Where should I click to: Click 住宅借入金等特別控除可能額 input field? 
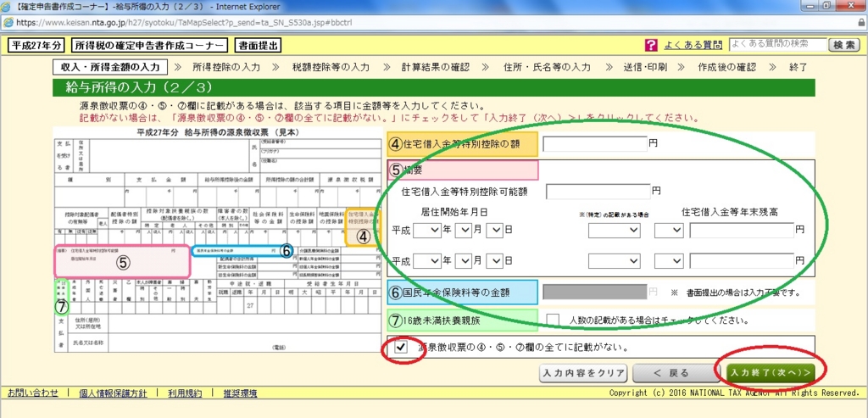click(x=598, y=192)
